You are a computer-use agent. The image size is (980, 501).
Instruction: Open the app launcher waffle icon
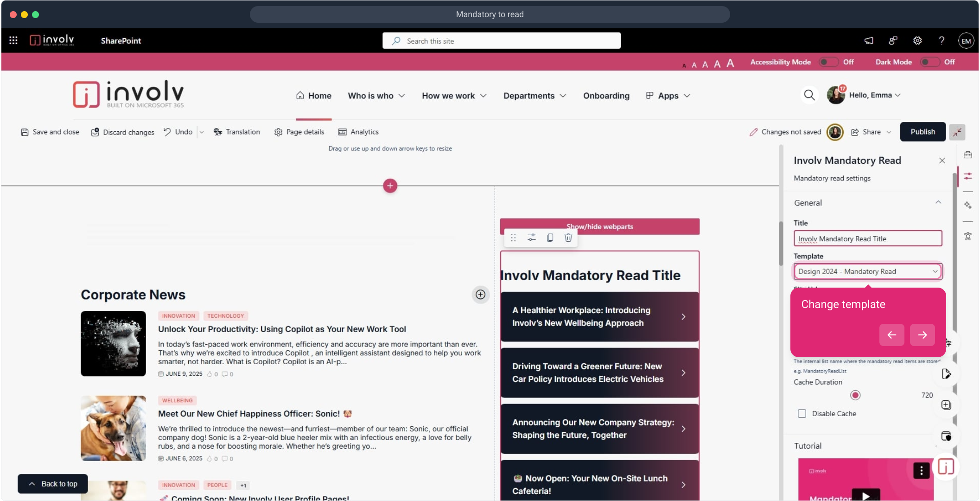(x=13, y=40)
